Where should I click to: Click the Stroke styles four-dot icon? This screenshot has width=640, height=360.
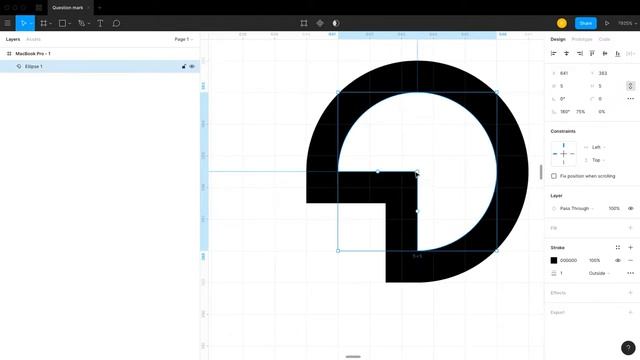click(x=618, y=247)
